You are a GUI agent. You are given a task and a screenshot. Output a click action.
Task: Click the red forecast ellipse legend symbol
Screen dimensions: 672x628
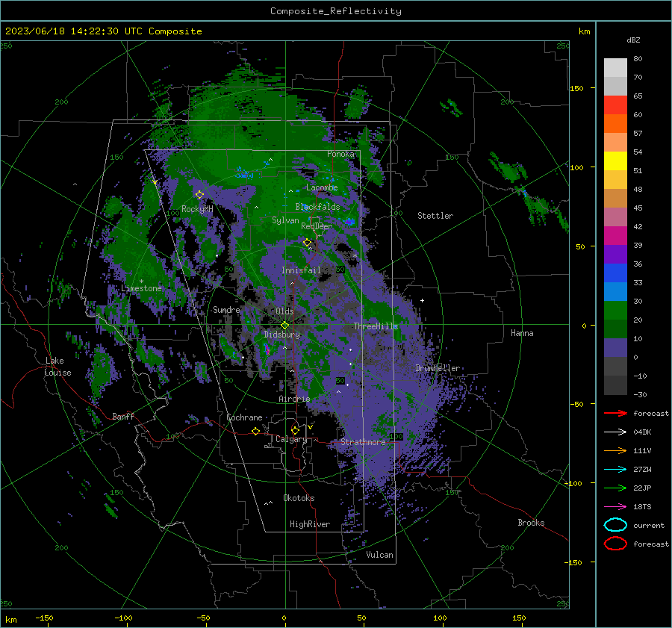(x=615, y=544)
